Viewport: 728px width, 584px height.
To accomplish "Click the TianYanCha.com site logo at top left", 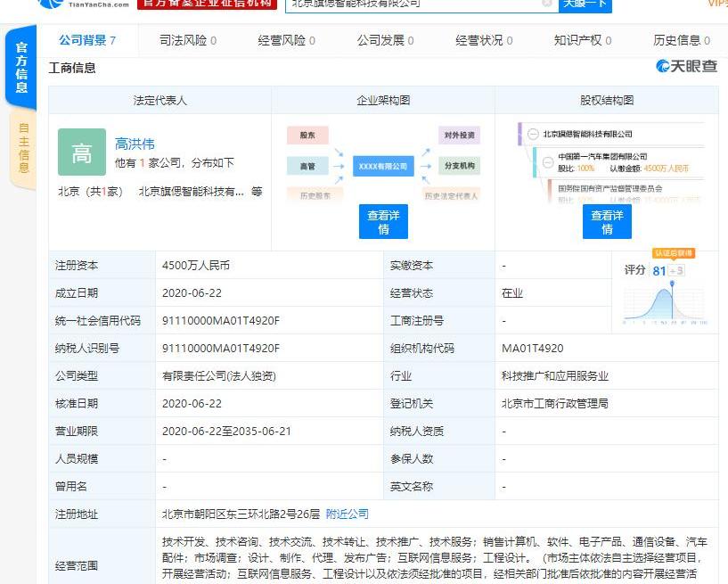I will tap(84, 4).
